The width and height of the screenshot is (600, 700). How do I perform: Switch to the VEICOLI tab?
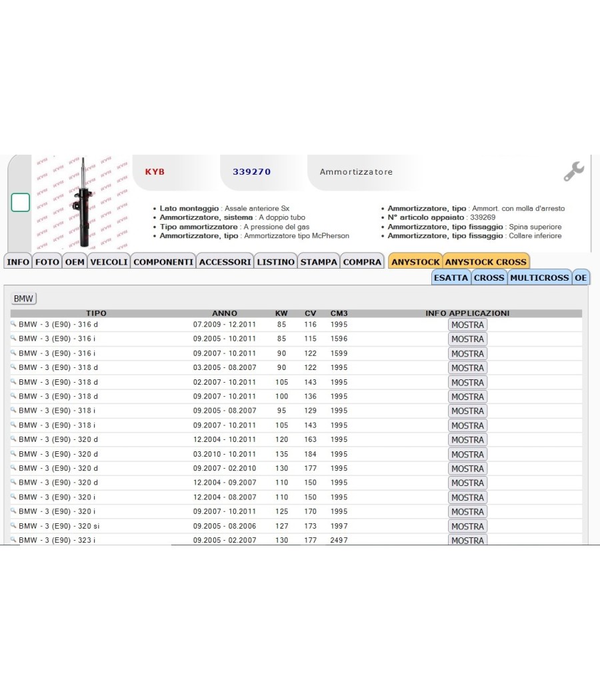[x=109, y=261]
